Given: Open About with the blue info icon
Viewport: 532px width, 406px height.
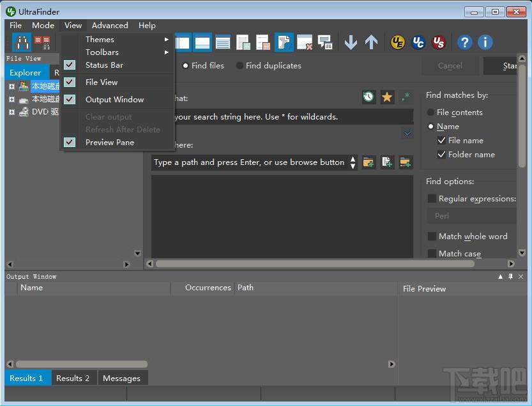Looking at the screenshot, I should (x=485, y=42).
